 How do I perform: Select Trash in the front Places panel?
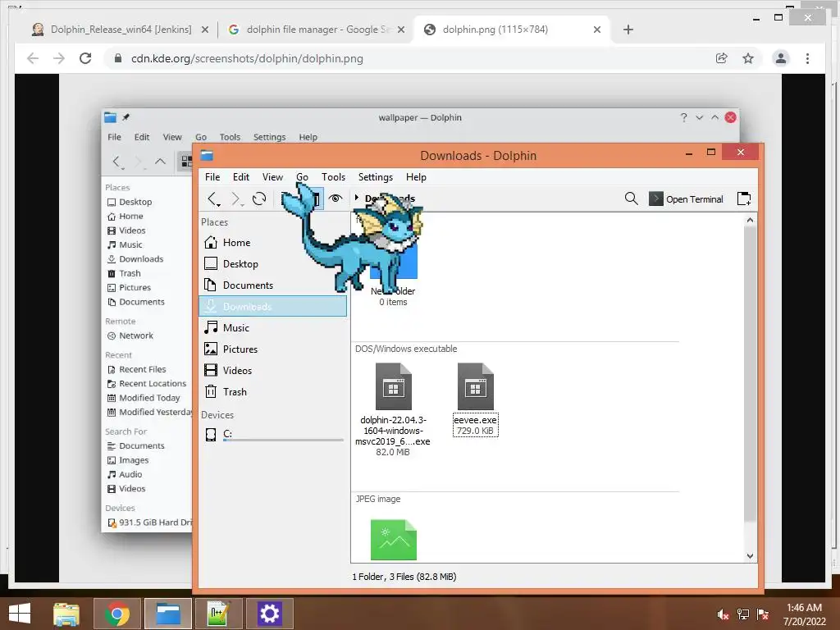[272, 391]
